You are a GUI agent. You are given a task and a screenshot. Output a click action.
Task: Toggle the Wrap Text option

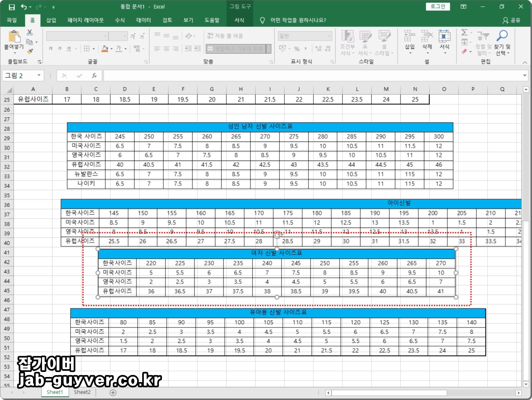coord(225,36)
